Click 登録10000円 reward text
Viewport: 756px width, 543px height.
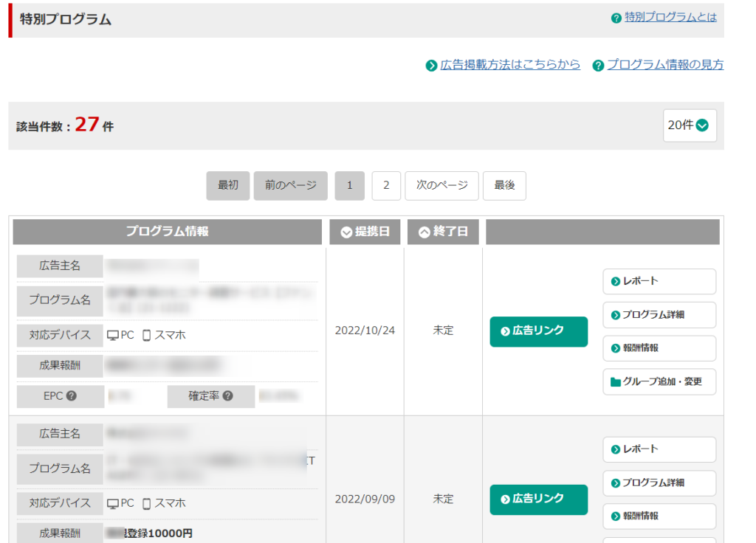pos(159,533)
